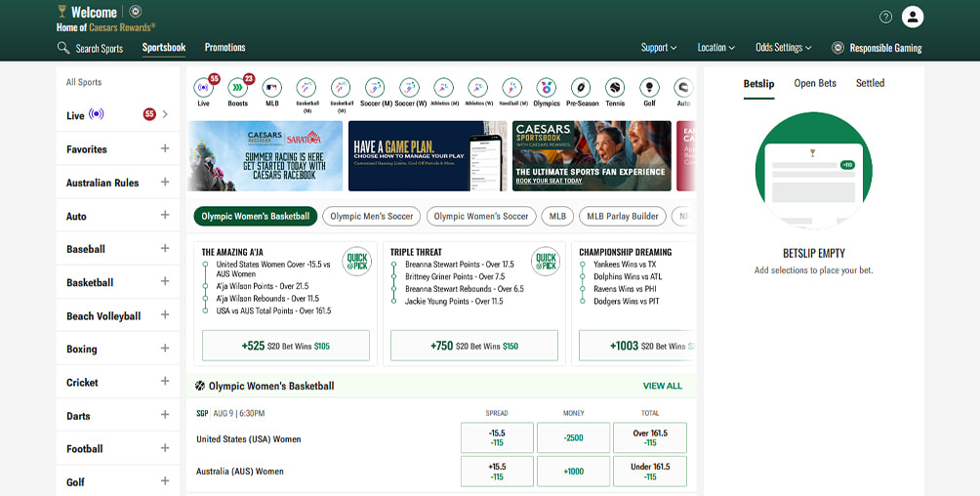Select the Olympic Women's Basketball chip
980x496 pixels.
click(255, 217)
